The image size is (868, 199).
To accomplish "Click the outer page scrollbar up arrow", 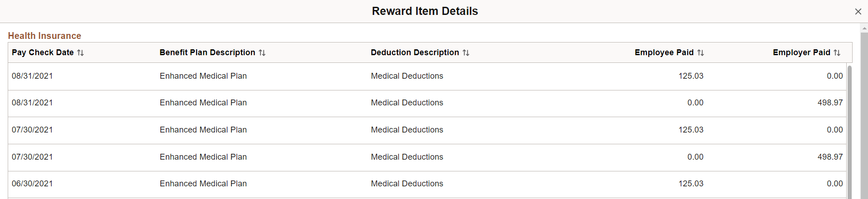I will pyautogui.click(x=864, y=28).
